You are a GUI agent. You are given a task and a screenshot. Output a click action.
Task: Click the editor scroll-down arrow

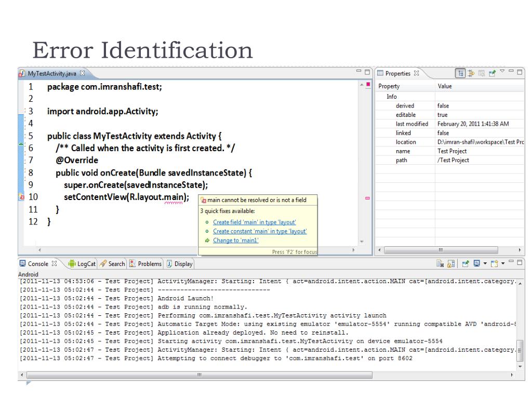(362, 242)
